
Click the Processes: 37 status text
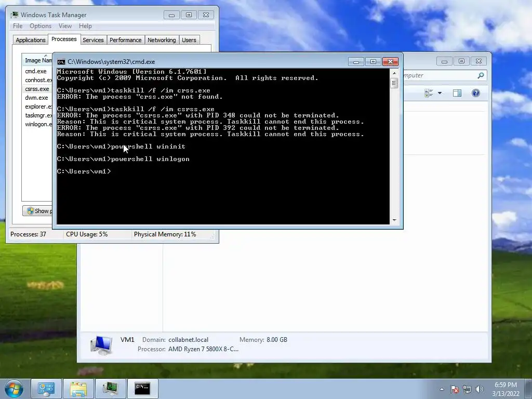(x=28, y=234)
